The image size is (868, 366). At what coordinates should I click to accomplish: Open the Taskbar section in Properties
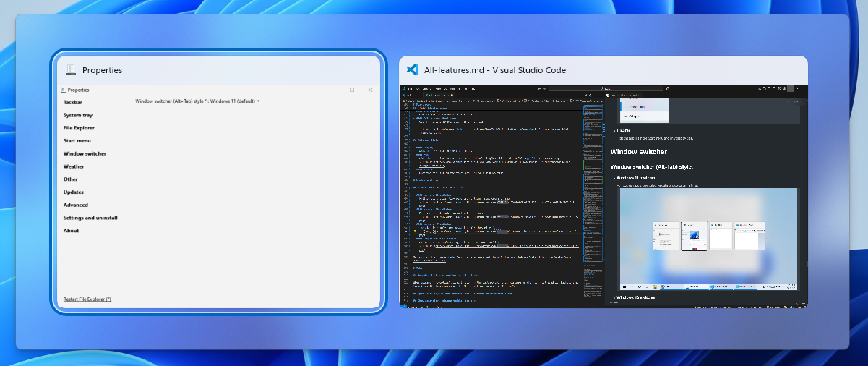[x=72, y=102]
